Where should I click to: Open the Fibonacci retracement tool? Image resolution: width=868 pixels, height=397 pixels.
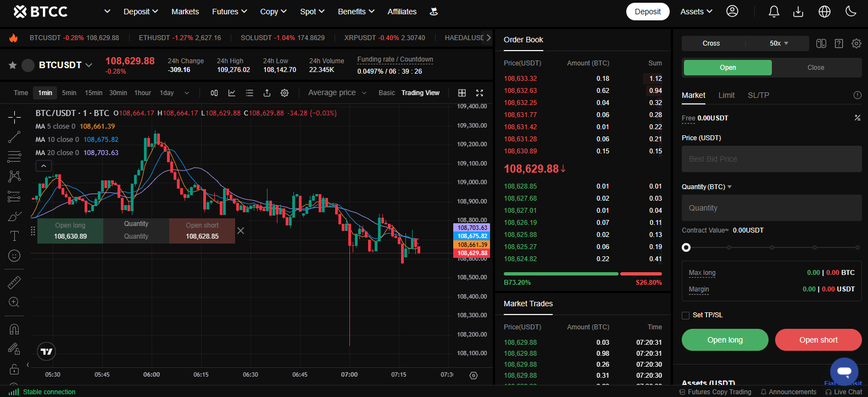point(14,157)
